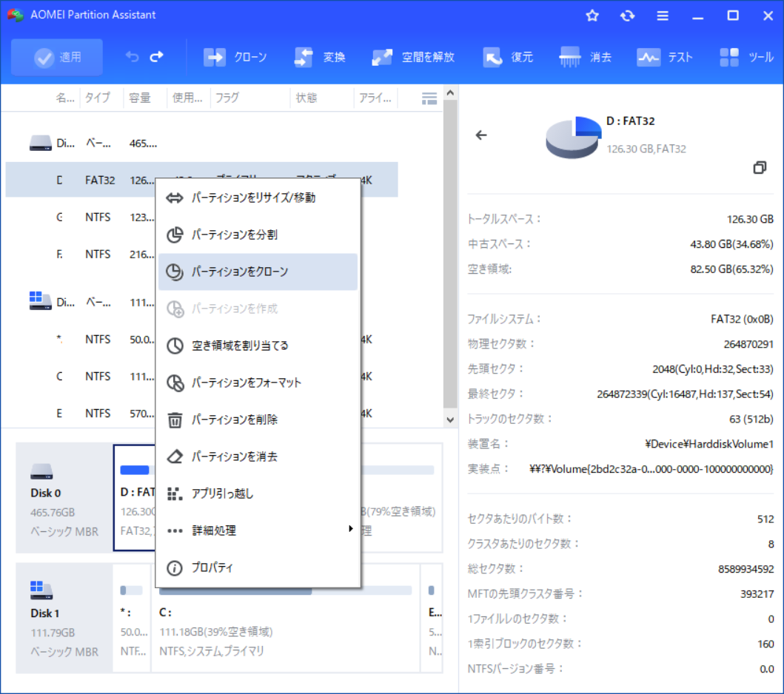Open the テスト (Test) tool
Image resolution: width=784 pixels, height=694 pixels.
tap(665, 58)
